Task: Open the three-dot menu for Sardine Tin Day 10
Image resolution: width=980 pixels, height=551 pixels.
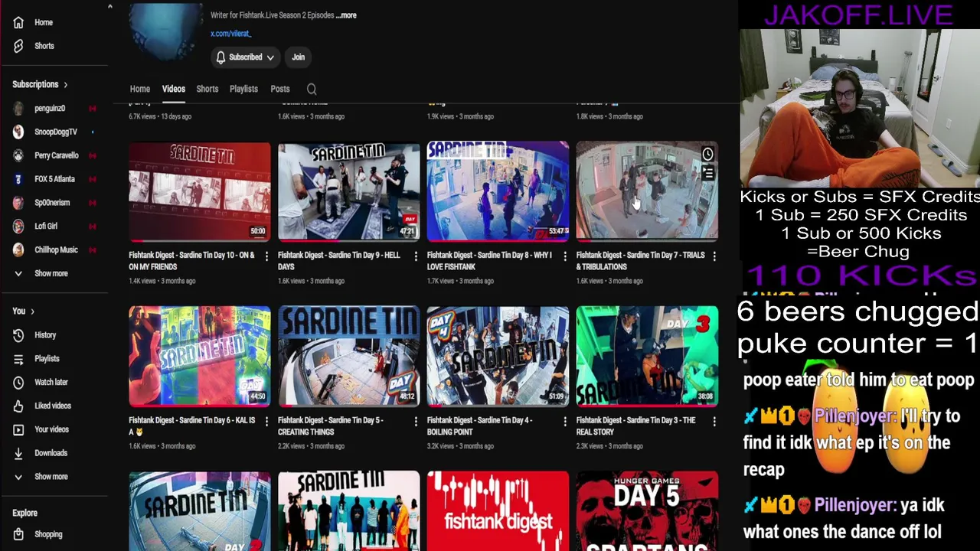Action: (266, 256)
